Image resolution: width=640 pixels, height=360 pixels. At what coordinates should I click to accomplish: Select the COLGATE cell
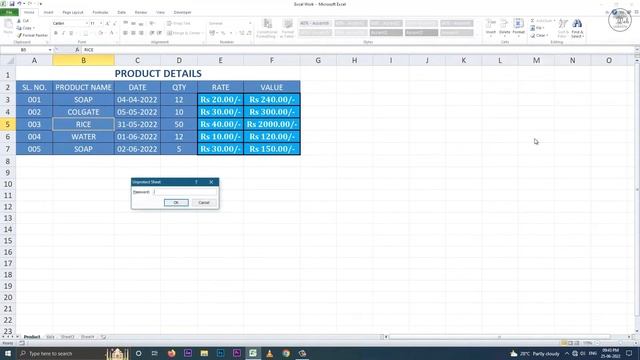pos(83,112)
